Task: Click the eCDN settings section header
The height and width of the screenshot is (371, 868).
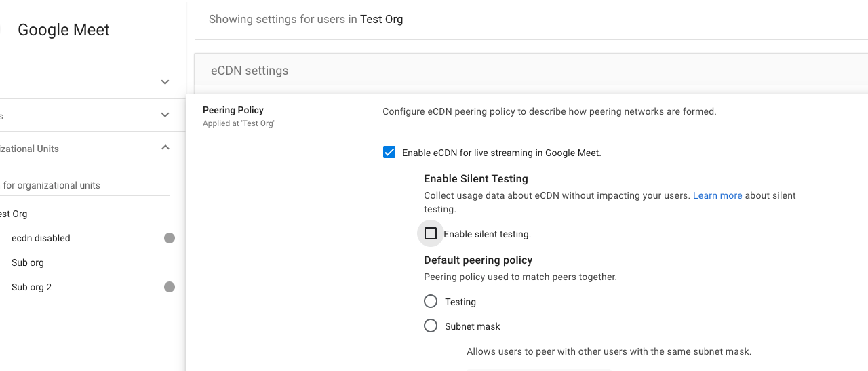Action: point(531,70)
